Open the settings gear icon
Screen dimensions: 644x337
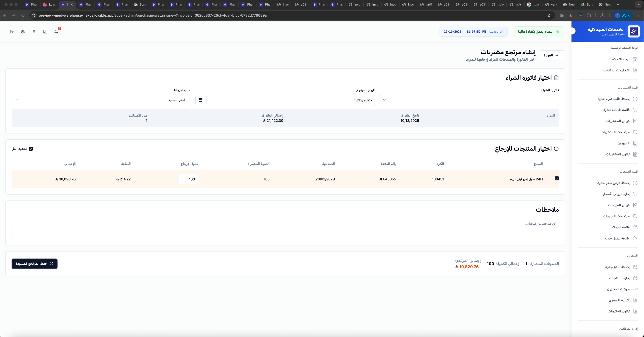[23, 32]
